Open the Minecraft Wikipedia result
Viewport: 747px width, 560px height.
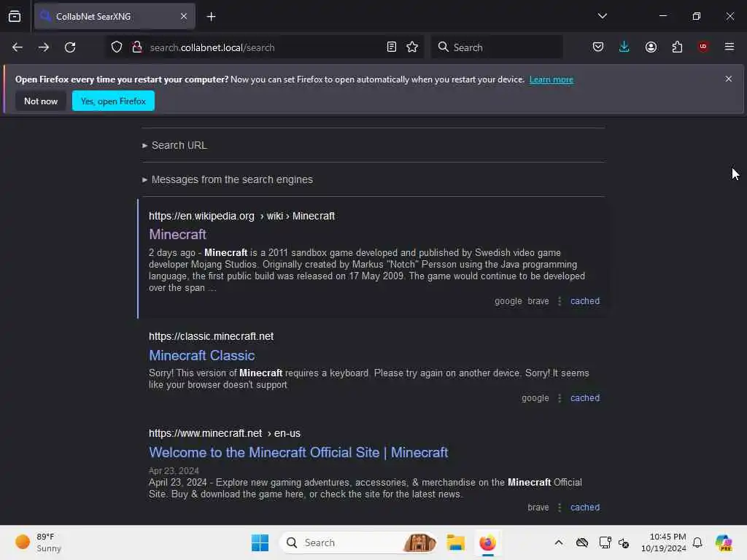coord(177,234)
